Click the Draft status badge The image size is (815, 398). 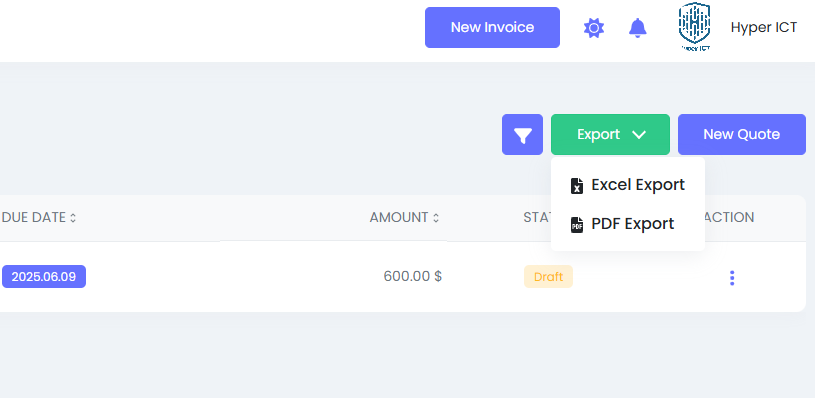click(x=548, y=276)
